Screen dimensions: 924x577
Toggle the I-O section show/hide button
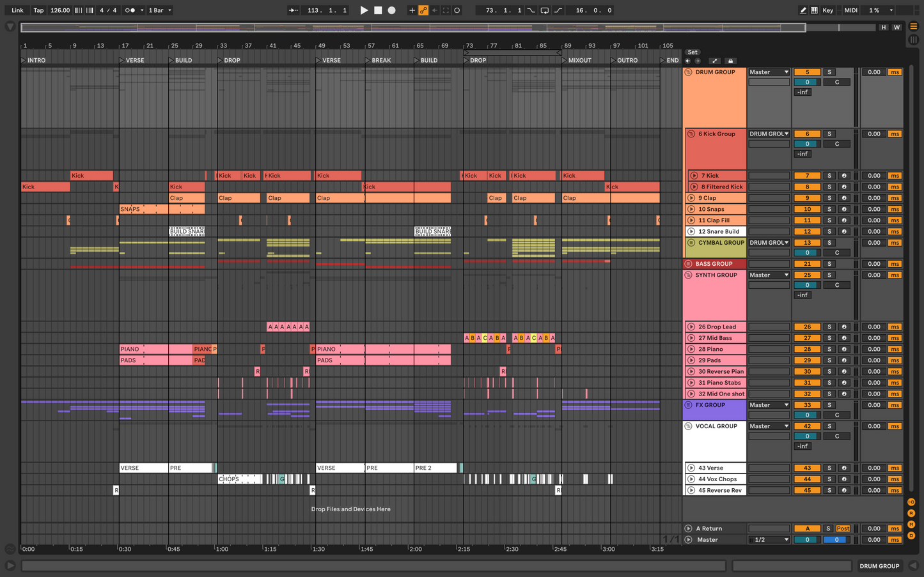click(911, 502)
